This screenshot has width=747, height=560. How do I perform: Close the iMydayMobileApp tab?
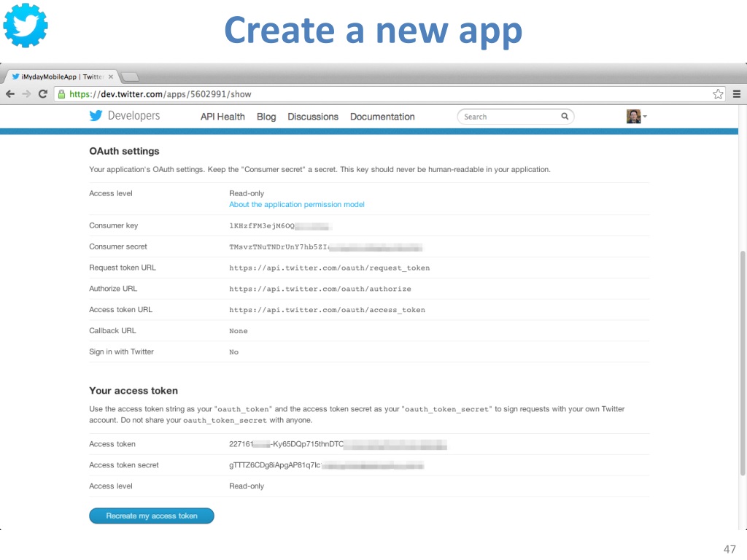pyautogui.click(x=111, y=77)
